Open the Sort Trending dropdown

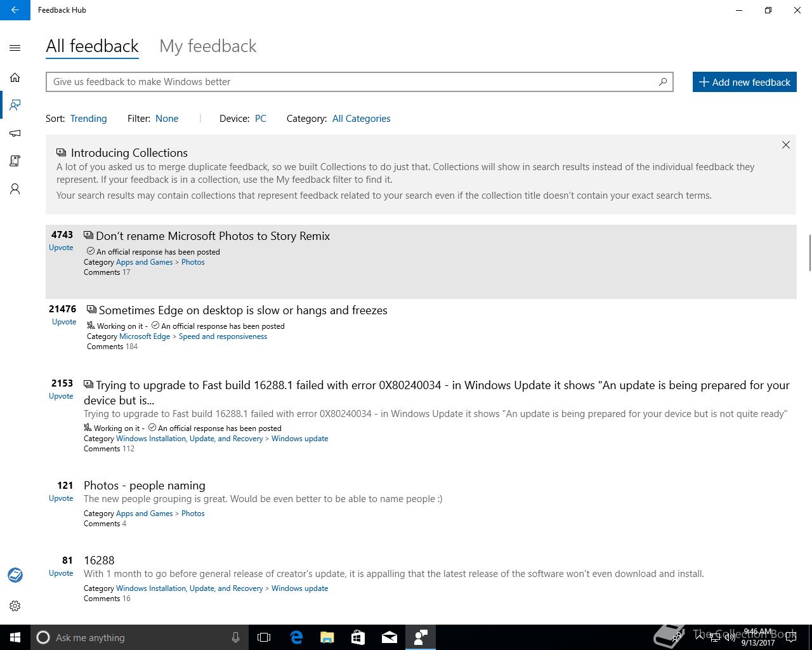[88, 118]
